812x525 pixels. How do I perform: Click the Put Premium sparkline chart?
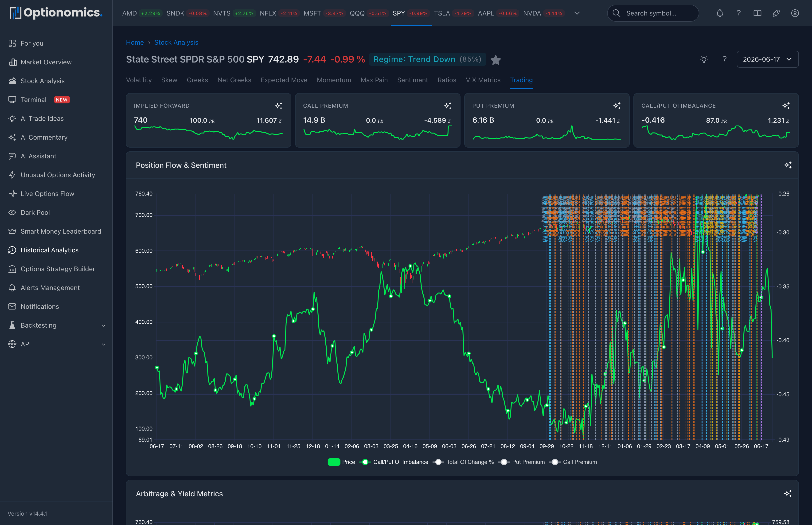pos(547,133)
